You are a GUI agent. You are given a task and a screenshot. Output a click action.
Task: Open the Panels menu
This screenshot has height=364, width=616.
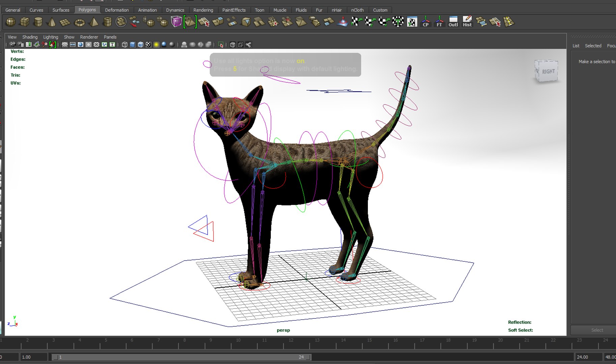[110, 37]
